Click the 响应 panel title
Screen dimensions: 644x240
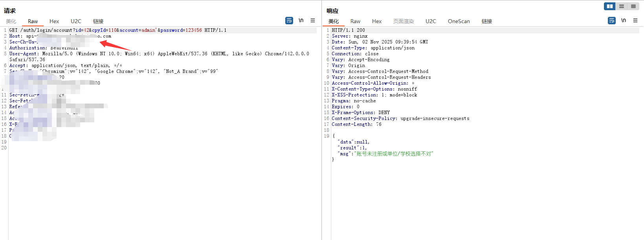tap(332, 11)
